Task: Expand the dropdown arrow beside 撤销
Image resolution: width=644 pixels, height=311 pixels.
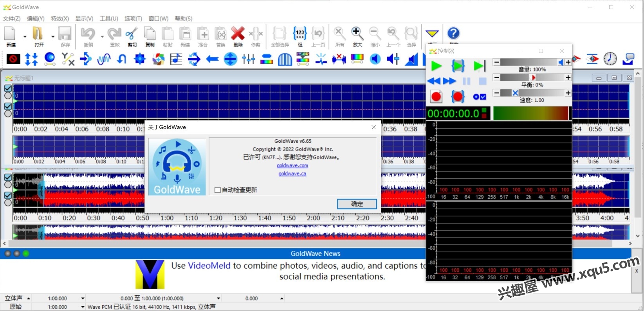Action: [102, 36]
